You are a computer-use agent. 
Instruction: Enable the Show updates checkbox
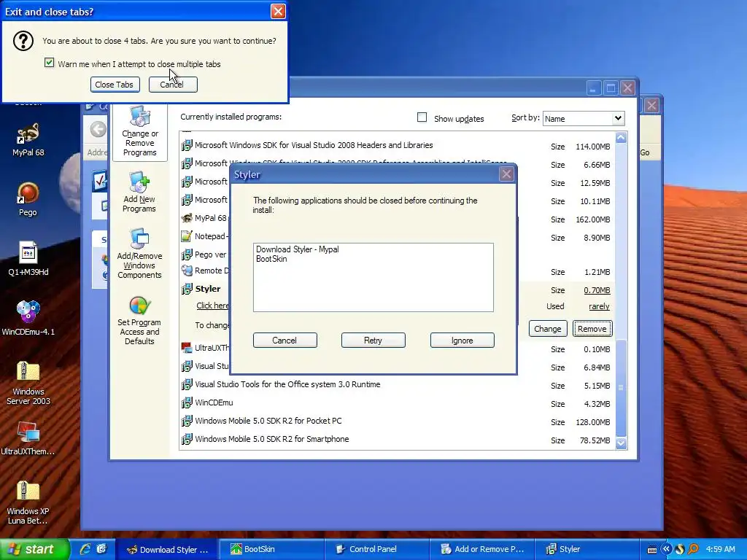(422, 117)
